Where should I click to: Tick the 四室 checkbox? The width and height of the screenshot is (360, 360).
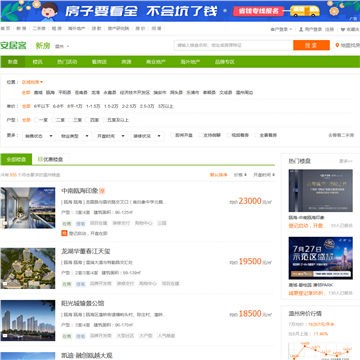pyautogui.click(x=87, y=120)
